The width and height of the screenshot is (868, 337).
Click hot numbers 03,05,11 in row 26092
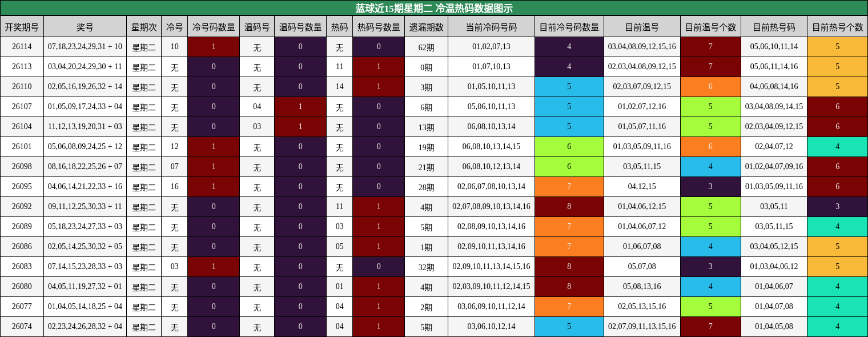774,207
